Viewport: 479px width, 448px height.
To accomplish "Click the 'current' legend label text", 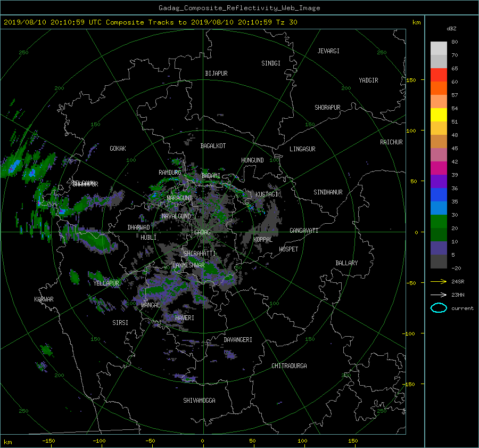I will [x=462, y=308].
